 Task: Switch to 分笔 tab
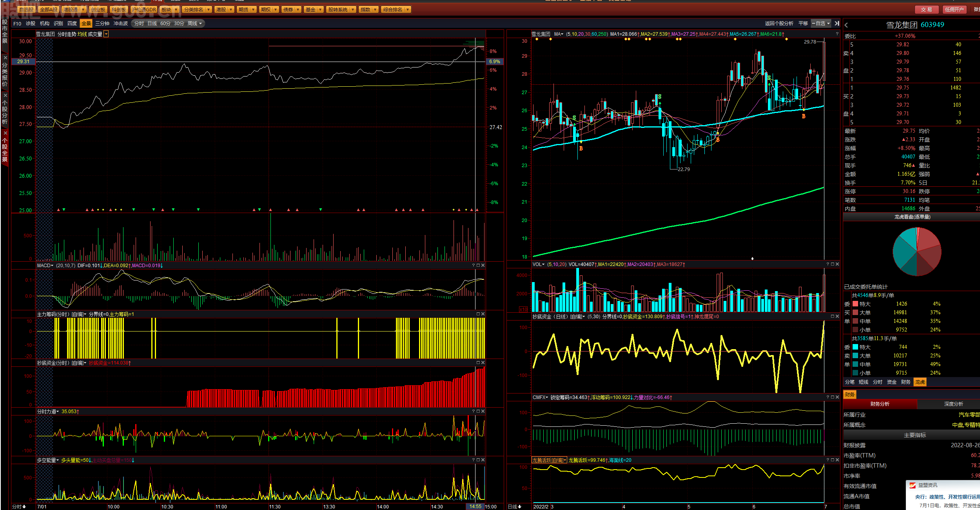pyautogui.click(x=849, y=382)
